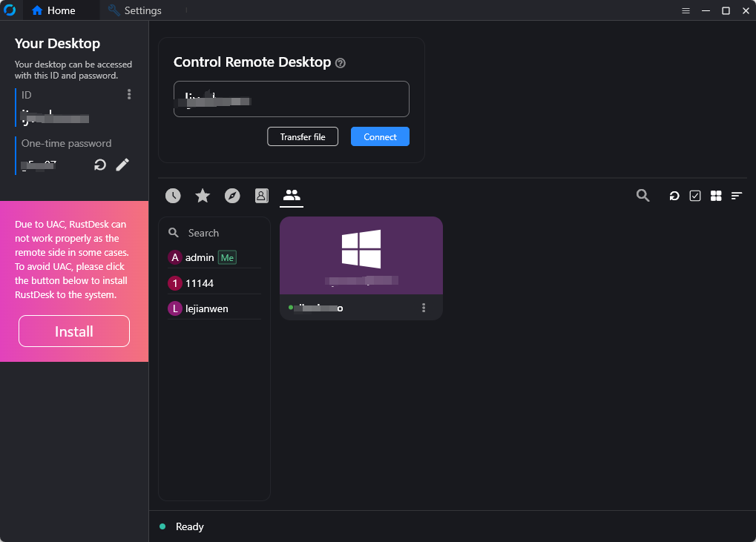Open the title bar hamburger menu
This screenshot has width=756, height=542.
tap(686, 10)
